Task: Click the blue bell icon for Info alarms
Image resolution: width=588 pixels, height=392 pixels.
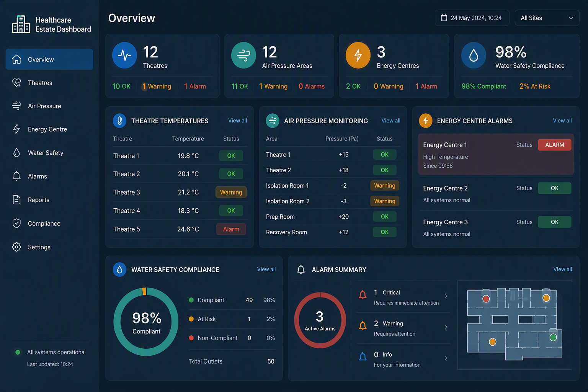Action: [x=363, y=357]
